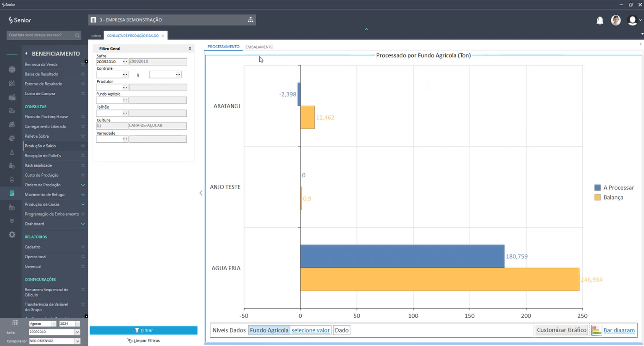
Task: Click the Produtor lookup ellipsis button
Action: point(125,87)
